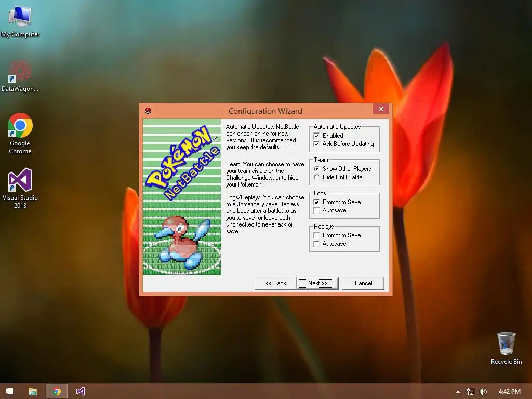Click the Replays group label
The height and width of the screenshot is (399, 532).
pyautogui.click(x=324, y=227)
